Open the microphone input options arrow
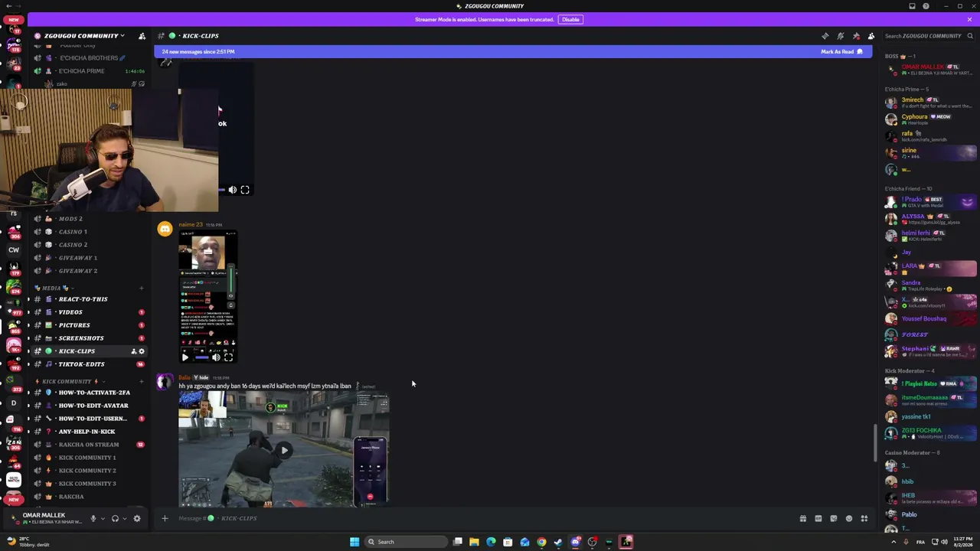 coord(102,518)
